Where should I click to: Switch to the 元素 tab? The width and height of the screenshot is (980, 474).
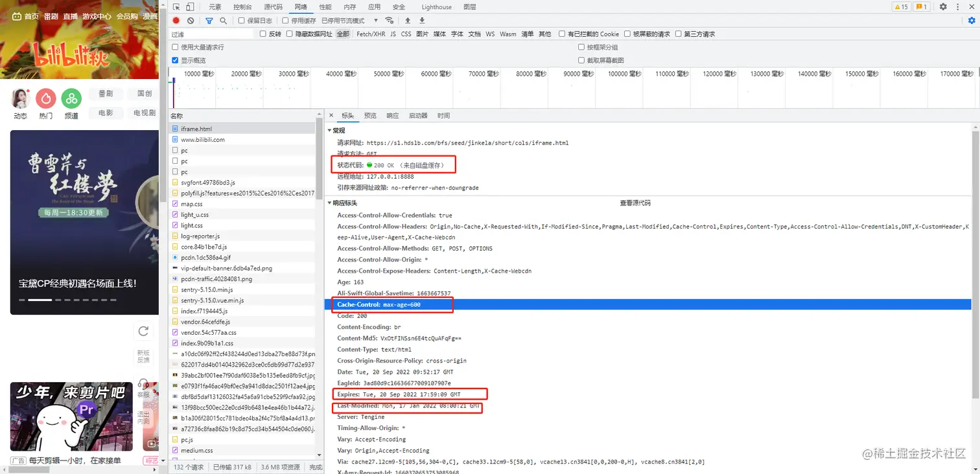click(215, 7)
